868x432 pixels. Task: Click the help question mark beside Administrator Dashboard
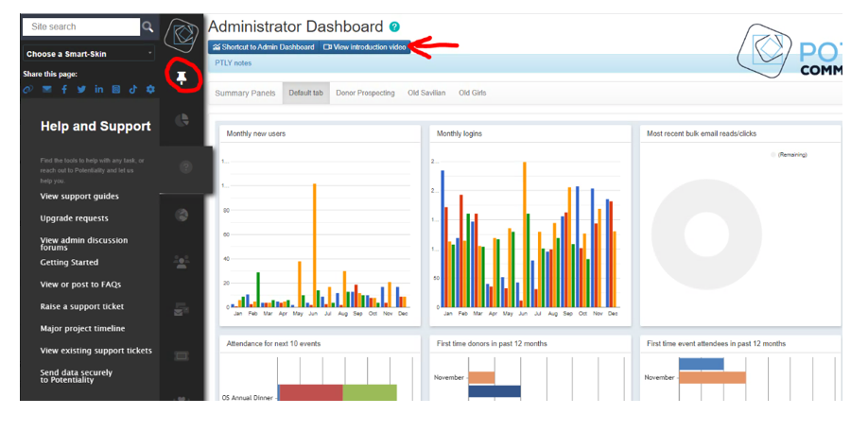click(394, 27)
